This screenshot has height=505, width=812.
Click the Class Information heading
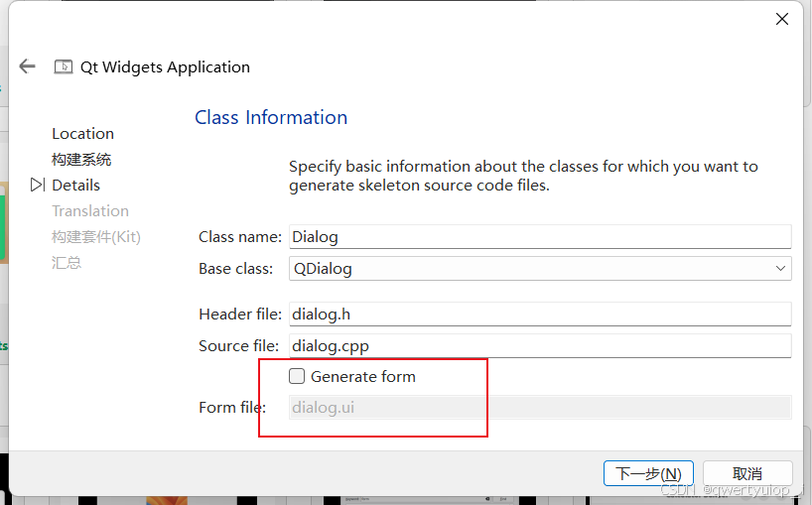271,117
